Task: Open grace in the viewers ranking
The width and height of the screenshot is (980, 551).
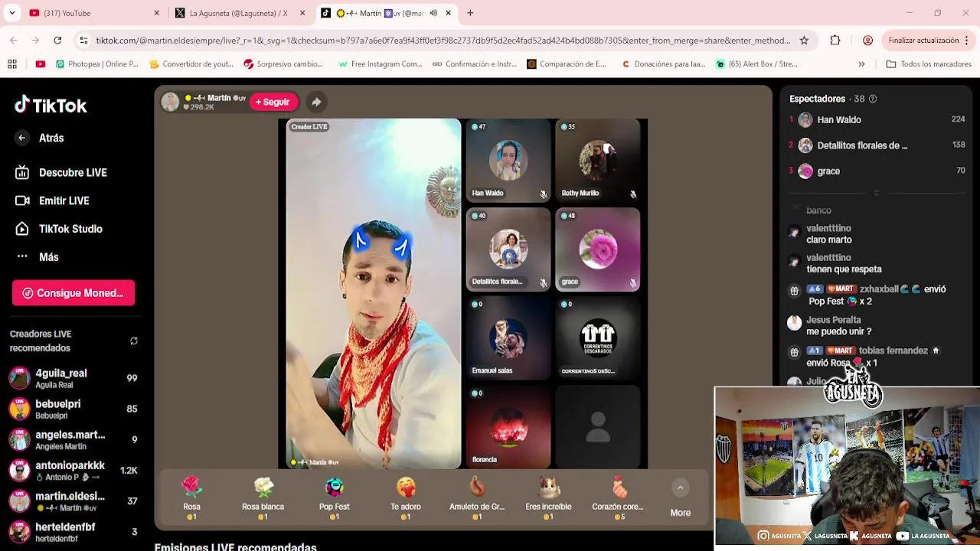Action: click(877, 171)
